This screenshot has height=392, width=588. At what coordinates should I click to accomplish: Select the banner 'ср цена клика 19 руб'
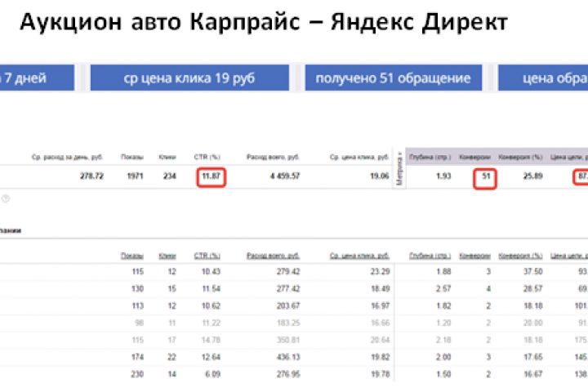(x=189, y=78)
